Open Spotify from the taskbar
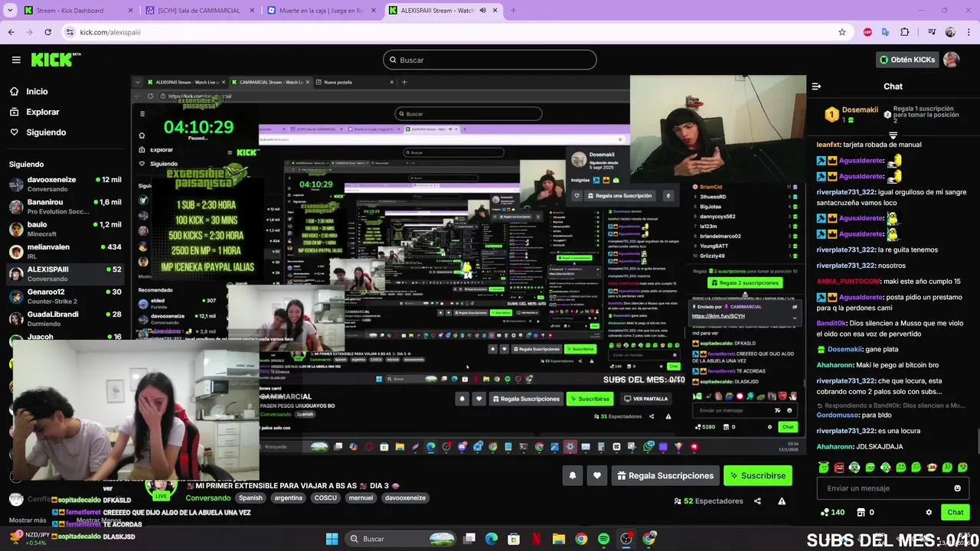 point(603,539)
